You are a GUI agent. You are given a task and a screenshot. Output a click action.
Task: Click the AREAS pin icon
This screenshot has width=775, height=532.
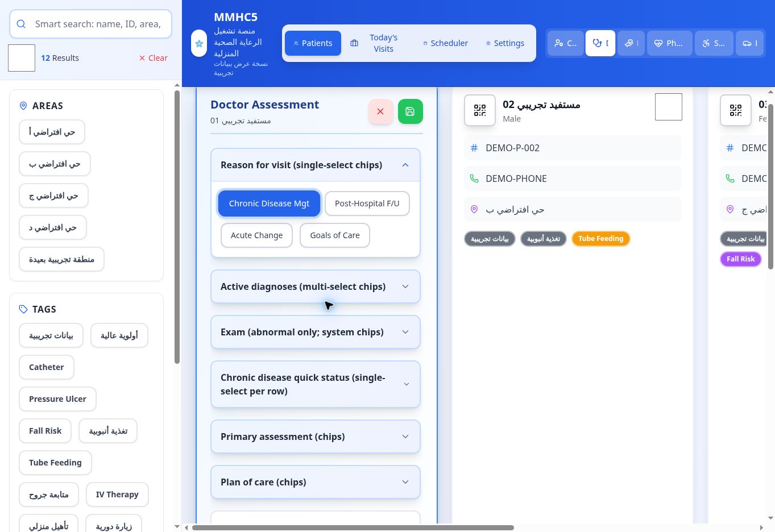tap(23, 106)
